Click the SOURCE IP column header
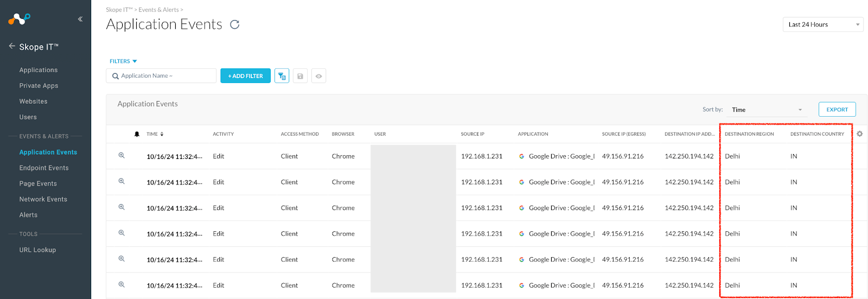The height and width of the screenshot is (299, 868). 473,134
